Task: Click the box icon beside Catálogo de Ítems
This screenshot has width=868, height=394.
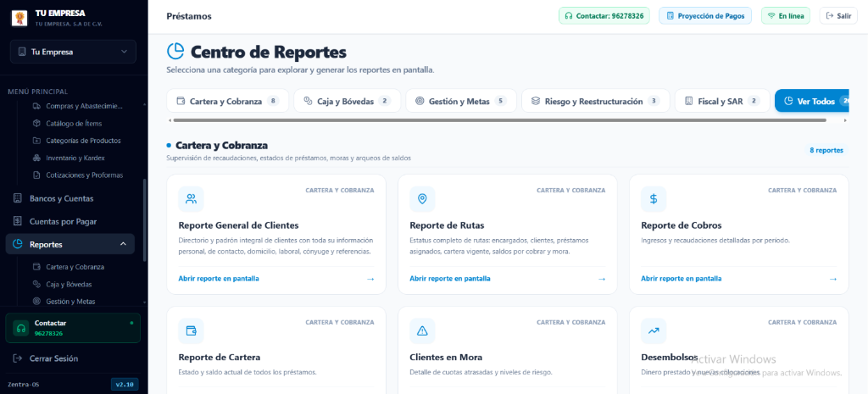Action: coord(36,124)
